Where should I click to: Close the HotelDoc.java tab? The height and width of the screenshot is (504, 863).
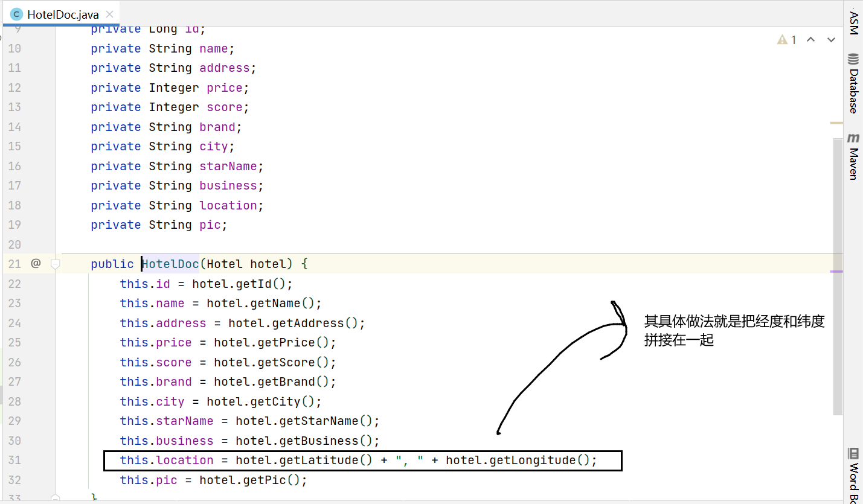click(109, 14)
